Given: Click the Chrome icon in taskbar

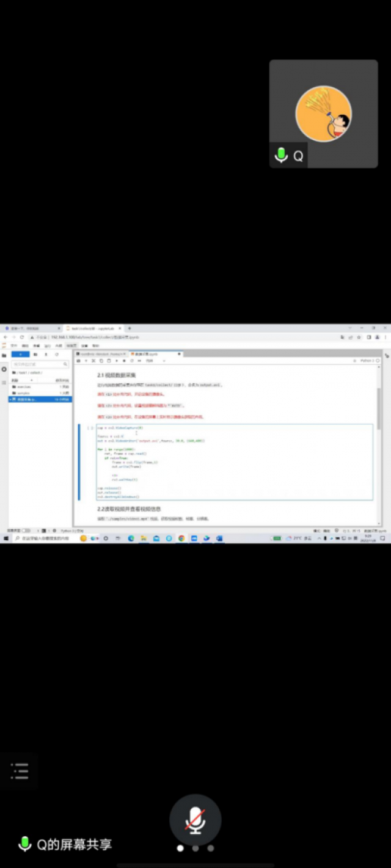Looking at the screenshot, I should 181,539.
